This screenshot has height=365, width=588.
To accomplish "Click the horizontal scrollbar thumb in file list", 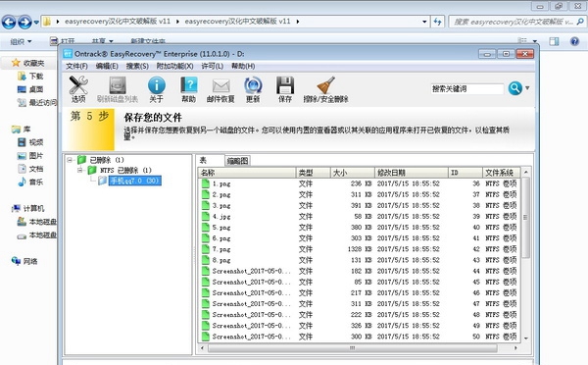I will pos(353,348).
